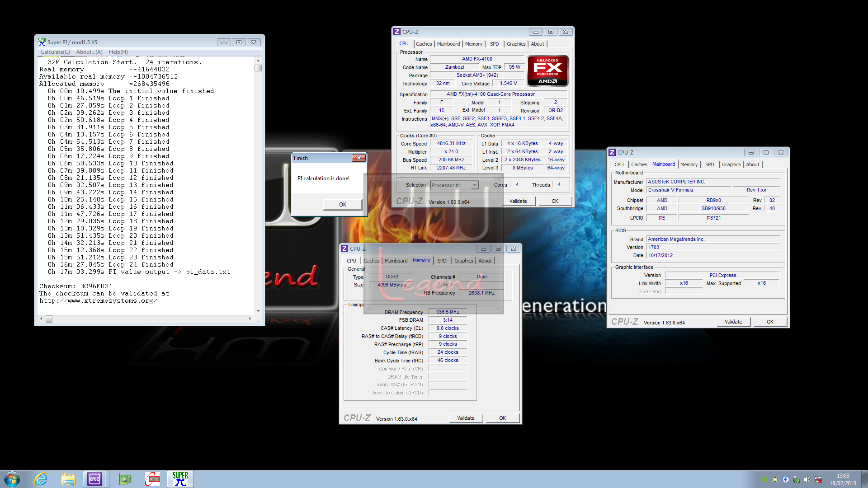Click Validate in the Mainboard window

pos(733,322)
